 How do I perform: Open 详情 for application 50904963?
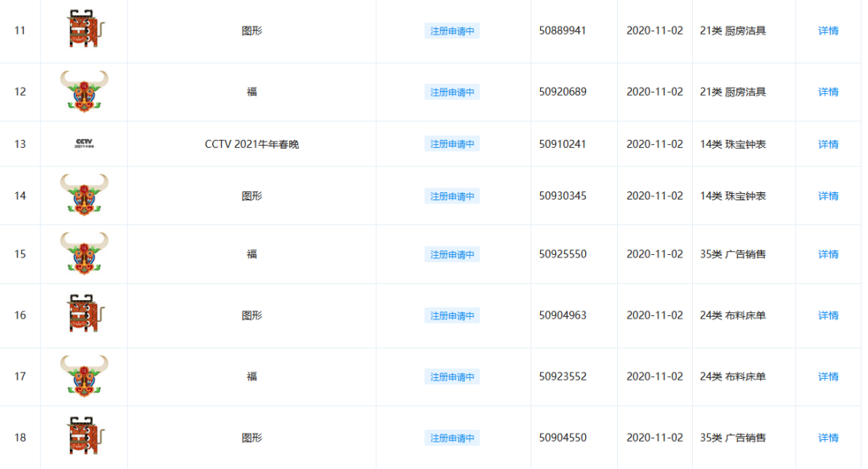point(828,315)
